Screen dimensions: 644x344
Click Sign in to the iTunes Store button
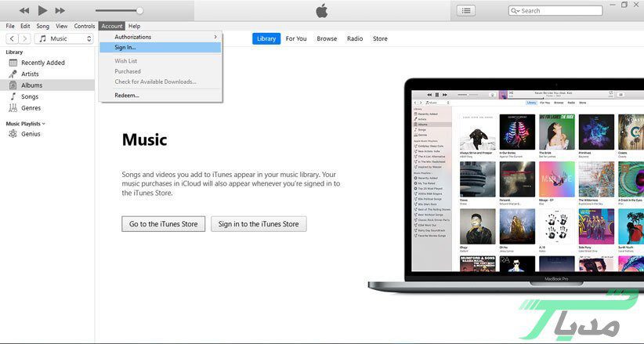[x=259, y=224]
